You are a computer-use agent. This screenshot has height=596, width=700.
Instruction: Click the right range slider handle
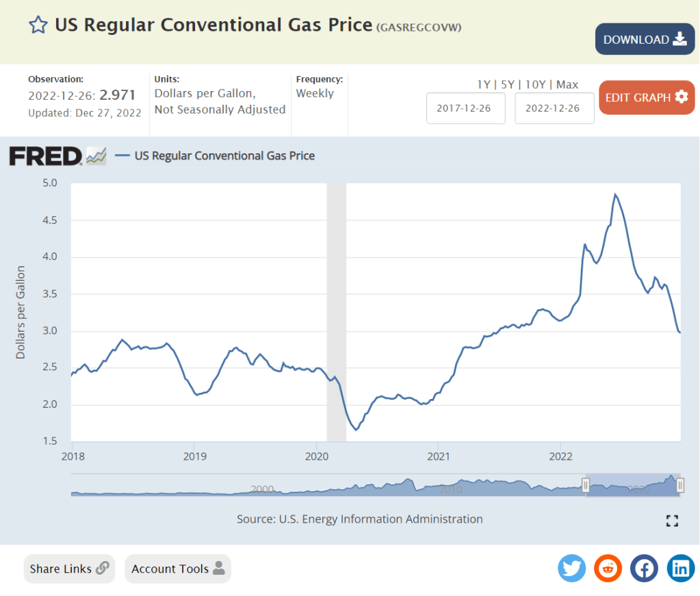coord(680,485)
